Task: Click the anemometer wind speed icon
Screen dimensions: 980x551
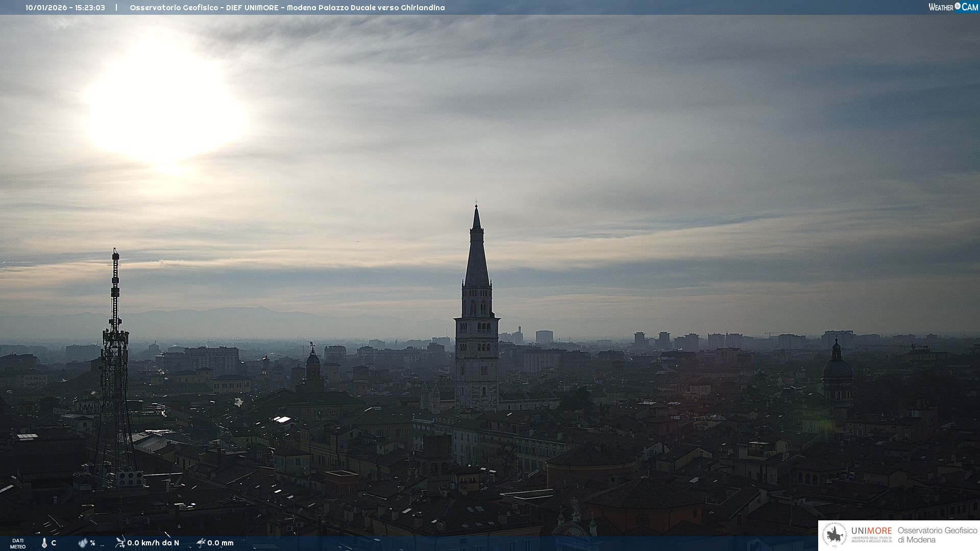Action: tap(120, 542)
